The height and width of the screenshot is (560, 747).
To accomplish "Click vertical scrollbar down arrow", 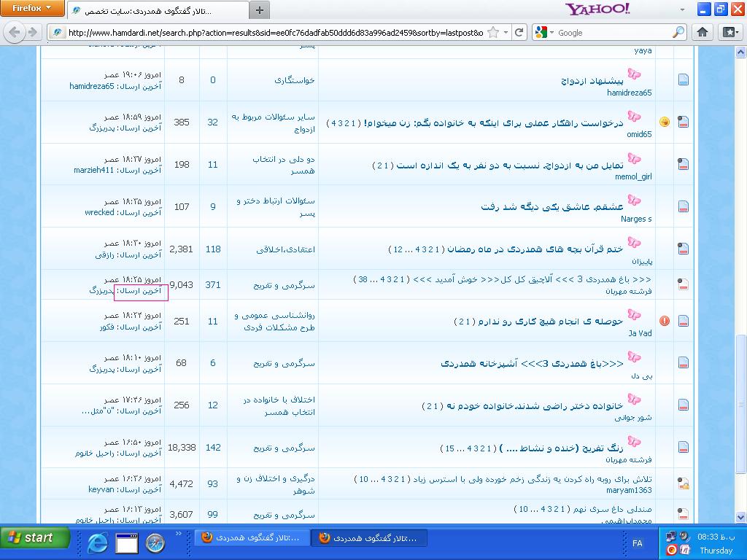I will 740,517.
